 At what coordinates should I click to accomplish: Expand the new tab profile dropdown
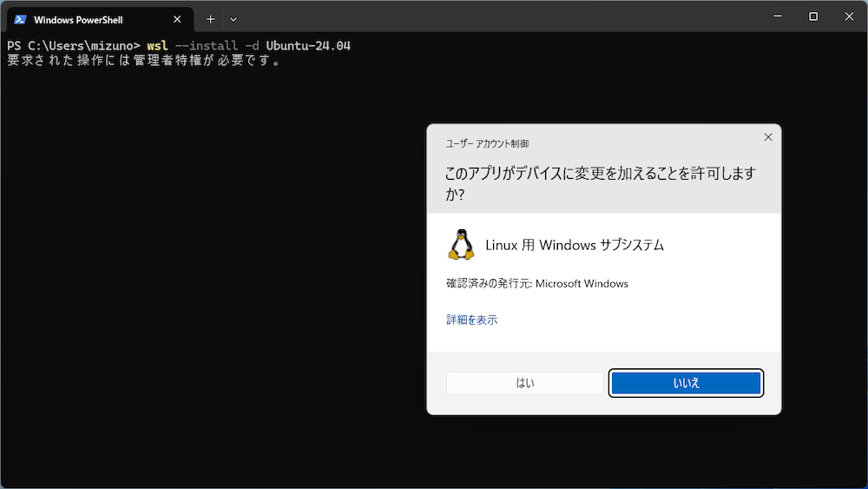233,19
